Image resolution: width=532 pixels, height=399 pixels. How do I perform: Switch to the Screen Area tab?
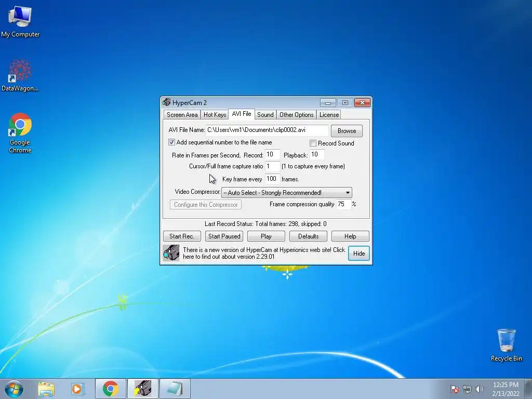pyautogui.click(x=182, y=115)
